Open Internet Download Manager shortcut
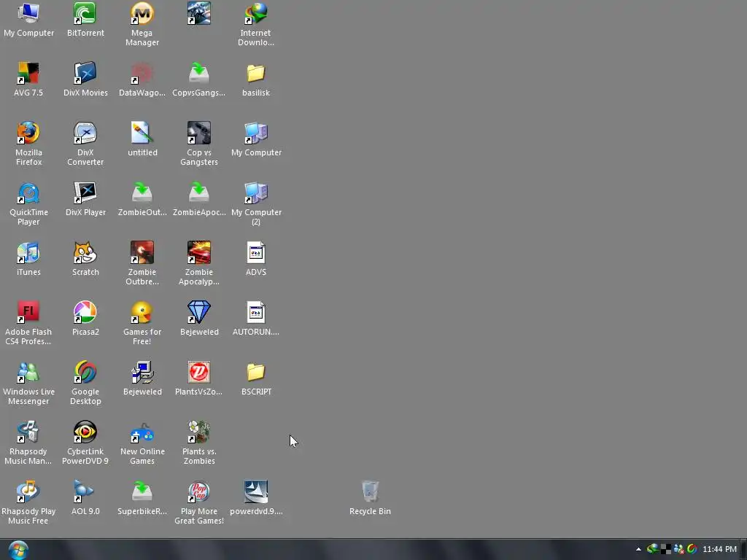747x560 pixels. point(256,24)
